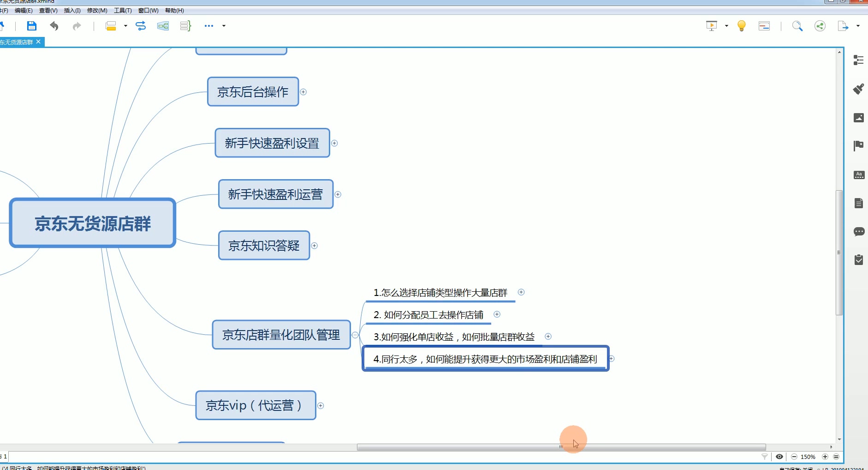Open the 修改(M) menu
The width and height of the screenshot is (868, 470).
click(x=97, y=10)
